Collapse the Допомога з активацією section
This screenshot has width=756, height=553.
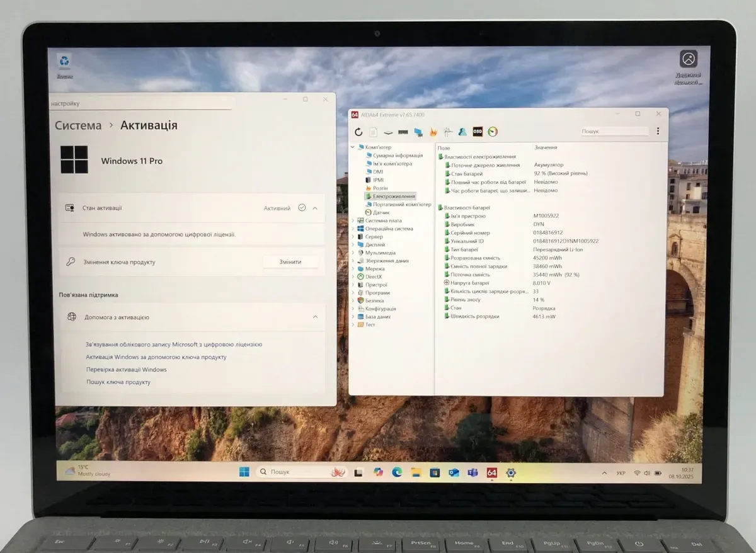[x=315, y=317]
